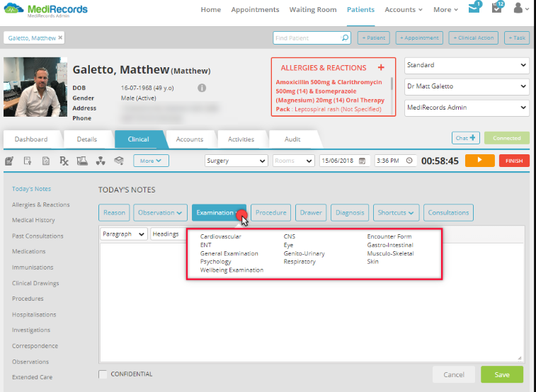Toggle the Examination dropdown button
This screenshot has height=392, width=536.
click(219, 213)
